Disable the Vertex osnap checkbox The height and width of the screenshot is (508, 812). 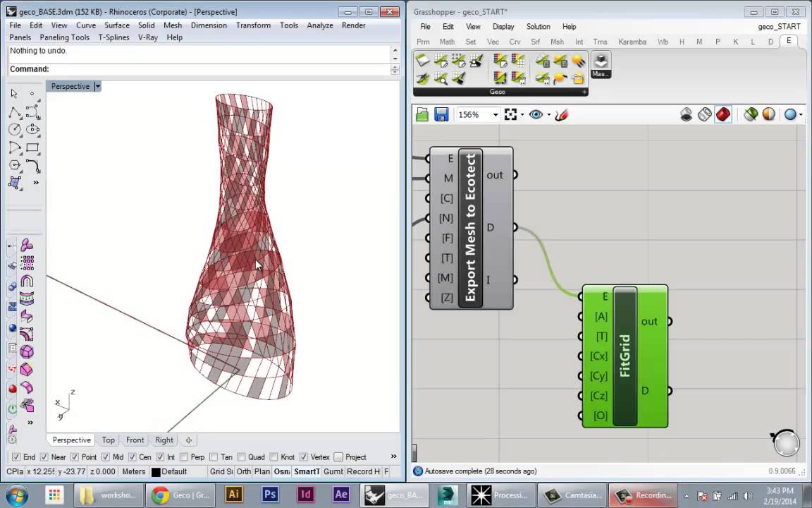coord(304,457)
